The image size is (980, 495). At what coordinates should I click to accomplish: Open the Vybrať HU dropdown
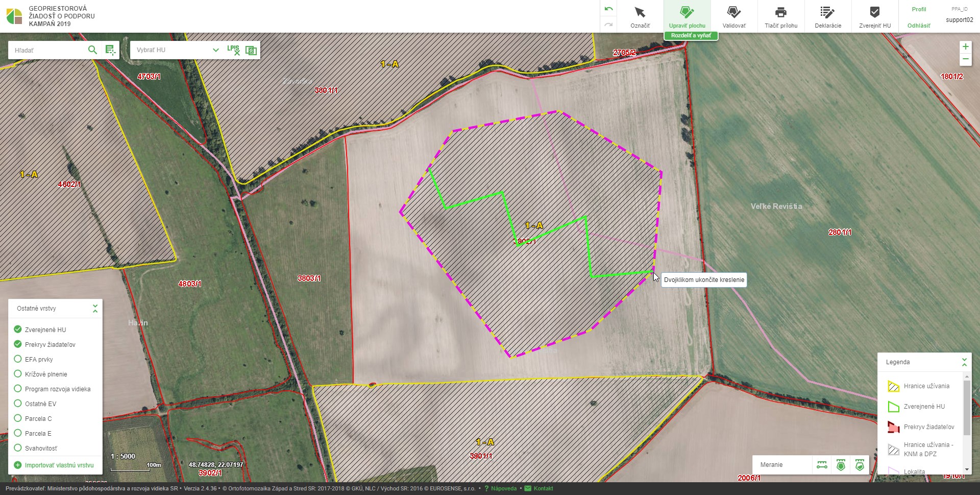tap(177, 50)
